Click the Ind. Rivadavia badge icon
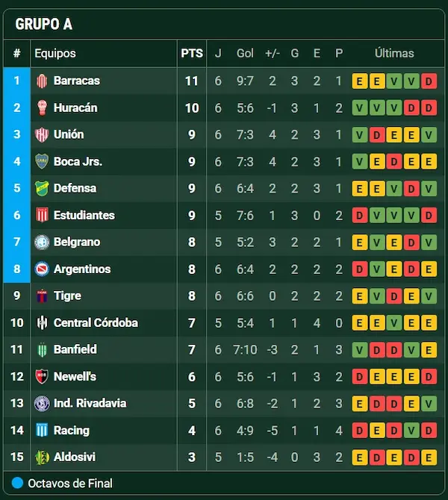 [42, 404]
